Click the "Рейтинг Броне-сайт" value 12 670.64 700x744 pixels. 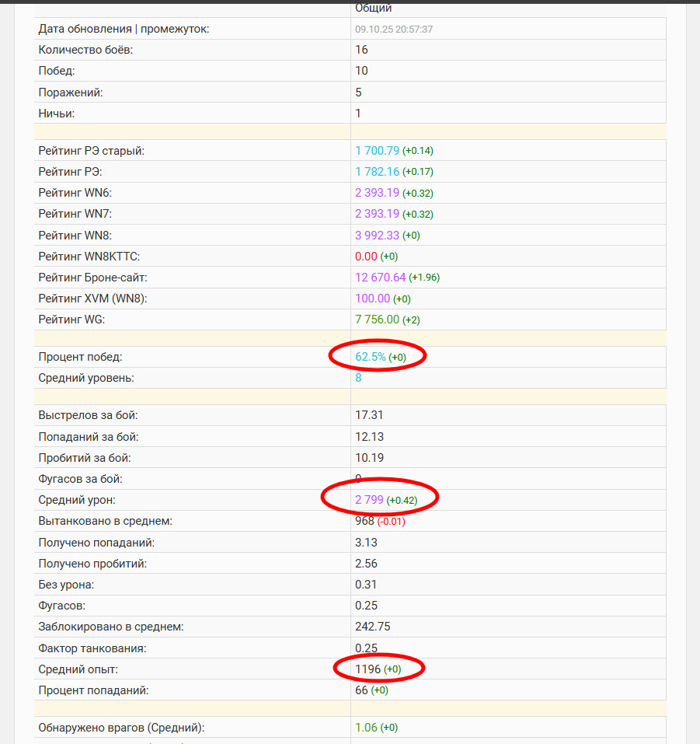pyautogui.click(x=381, y=277)
